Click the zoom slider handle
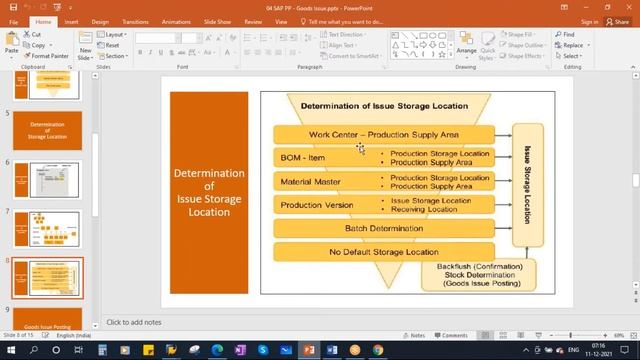640x360 pixels. pyautogui.click(x=571, y=335)
